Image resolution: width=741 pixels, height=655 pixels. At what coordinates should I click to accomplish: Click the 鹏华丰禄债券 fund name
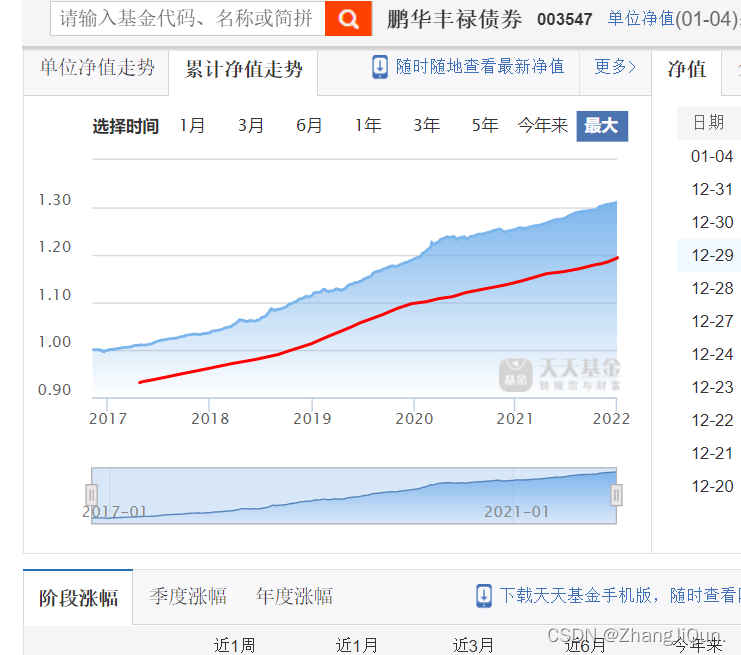pos(454,19)
